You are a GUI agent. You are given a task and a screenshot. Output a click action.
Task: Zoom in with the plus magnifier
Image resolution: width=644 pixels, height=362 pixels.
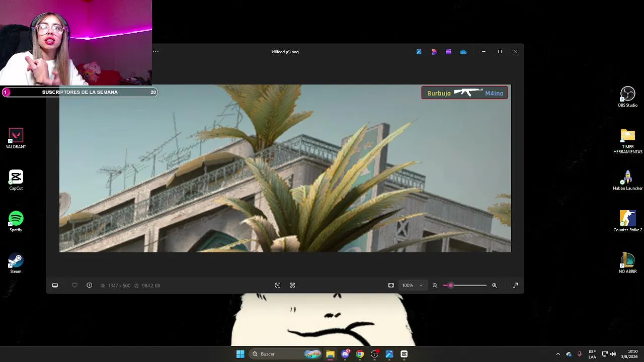(495, 286)
